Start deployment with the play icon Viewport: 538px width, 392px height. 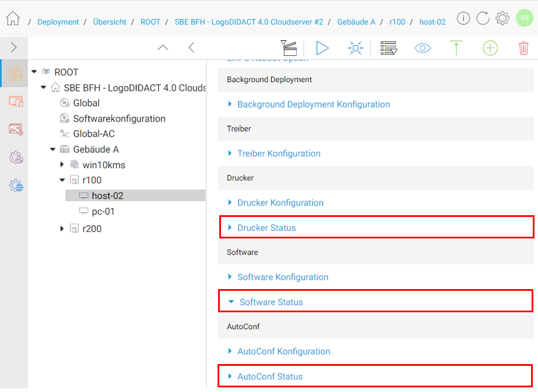point(322,48)
